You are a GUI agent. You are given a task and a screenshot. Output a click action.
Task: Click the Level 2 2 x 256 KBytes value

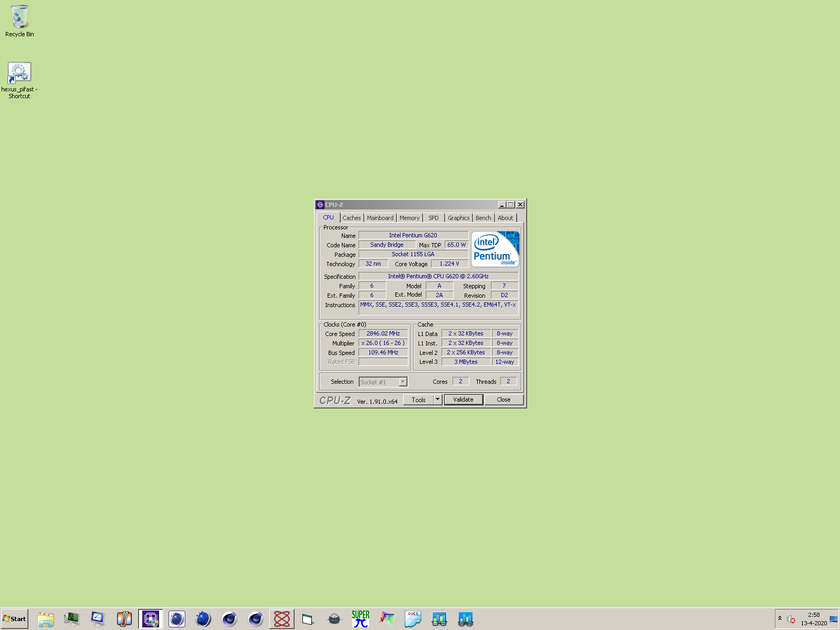(x=466, y=352)
